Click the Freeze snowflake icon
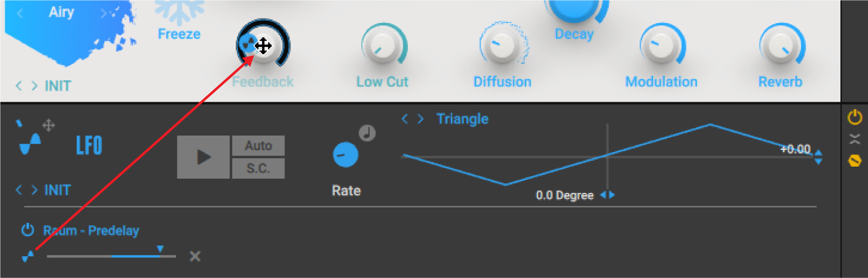The width and height of the screenshot is (868, 278). [179, 10]
